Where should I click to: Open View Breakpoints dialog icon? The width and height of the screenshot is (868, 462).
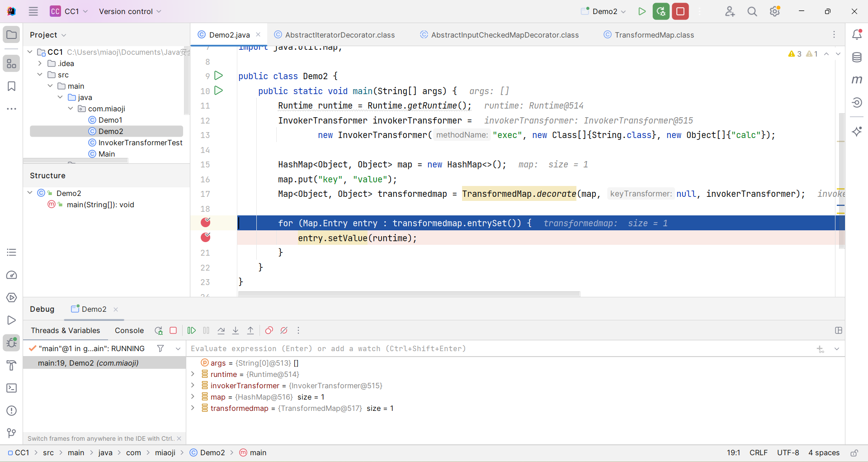(x=269, y=330)
